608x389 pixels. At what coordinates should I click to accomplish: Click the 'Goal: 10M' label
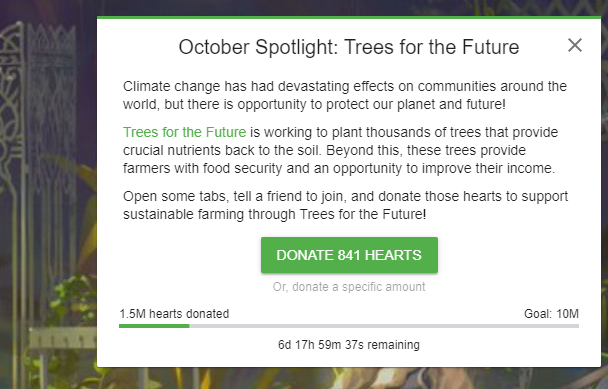(551, 313)
